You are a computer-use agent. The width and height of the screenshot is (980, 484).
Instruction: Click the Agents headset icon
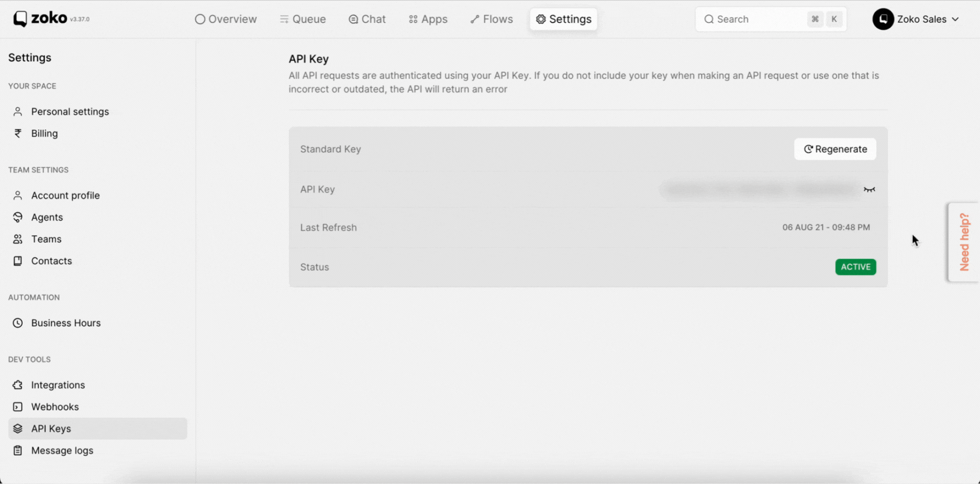point(18,217)
